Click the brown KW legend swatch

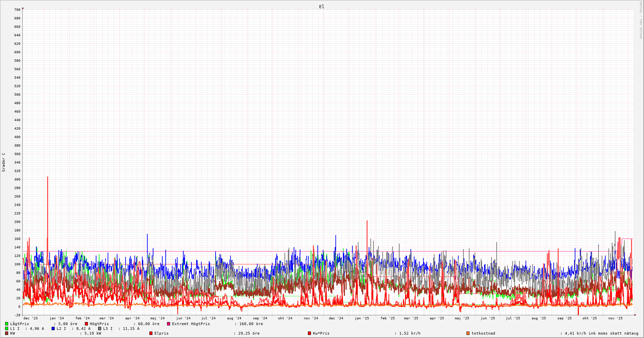click(6, 333)
